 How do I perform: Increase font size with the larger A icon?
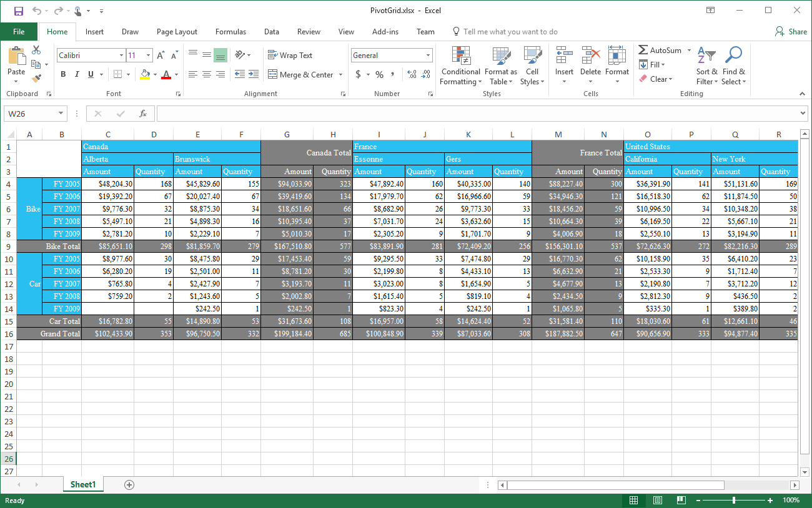click(161, 56)
